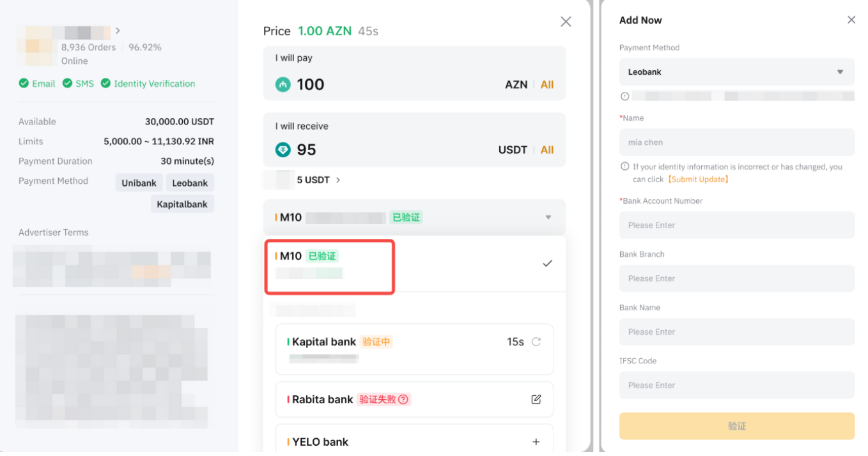The height and width of the screenshot is (456, 868).
Task: Click the USDT coin icon in receive field
Action: [x=283, y=149]
